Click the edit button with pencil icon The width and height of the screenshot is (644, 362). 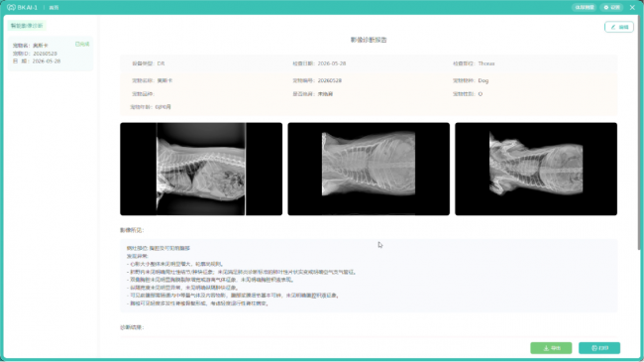[619, 27]
